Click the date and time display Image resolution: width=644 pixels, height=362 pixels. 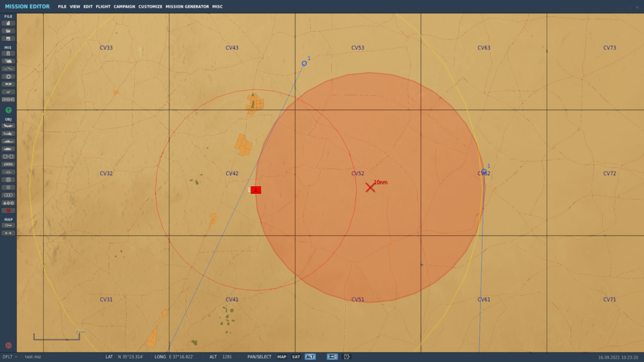click(618, 357)
